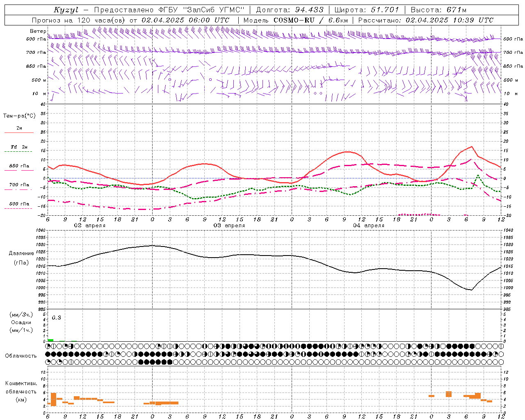Click the (мм/1ч.) precipitation unit label

[x=21, y=330]
